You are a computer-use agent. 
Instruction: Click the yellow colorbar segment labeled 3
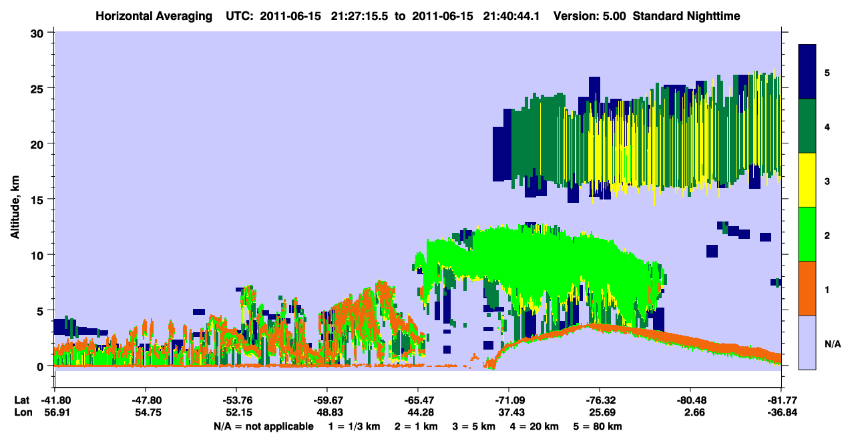(807, 180)
